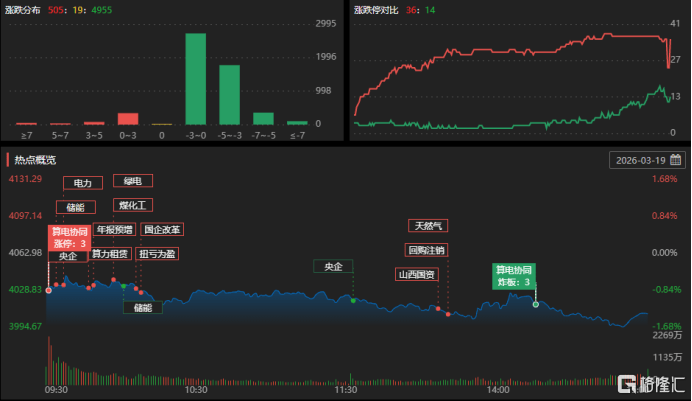Select the 算力租赁 hotspot tag
This screenshot has width=692, height=401.
click(109, 254)
